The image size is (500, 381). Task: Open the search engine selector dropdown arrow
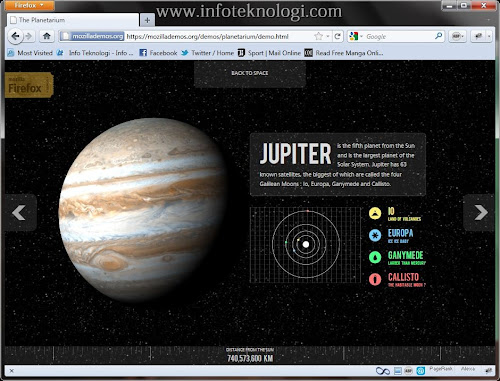click(x=361, y=36)
